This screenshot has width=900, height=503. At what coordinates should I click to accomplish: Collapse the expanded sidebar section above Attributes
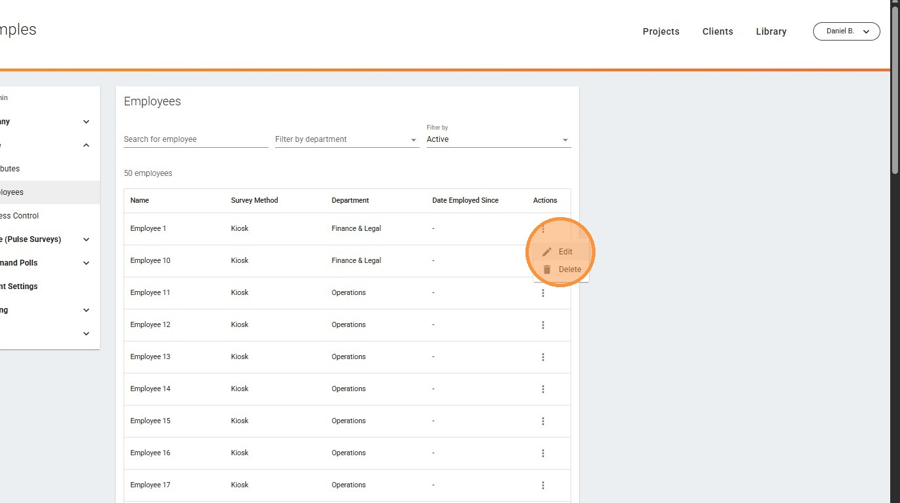coord(86,145)
